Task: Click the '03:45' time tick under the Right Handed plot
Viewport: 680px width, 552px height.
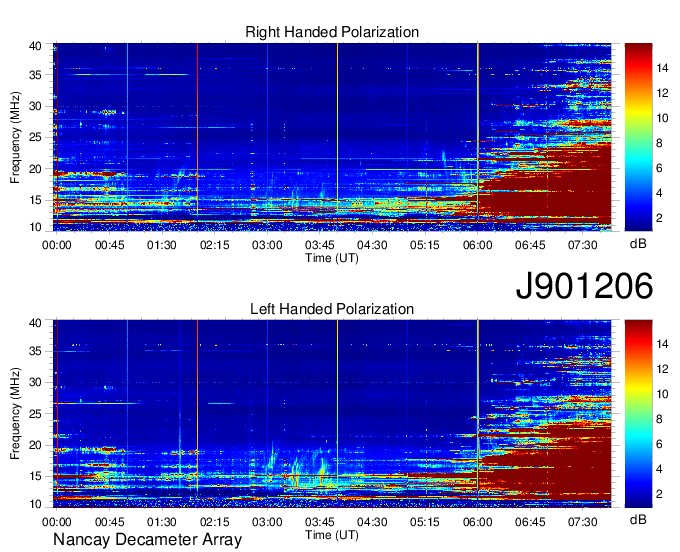Action: 320,245
